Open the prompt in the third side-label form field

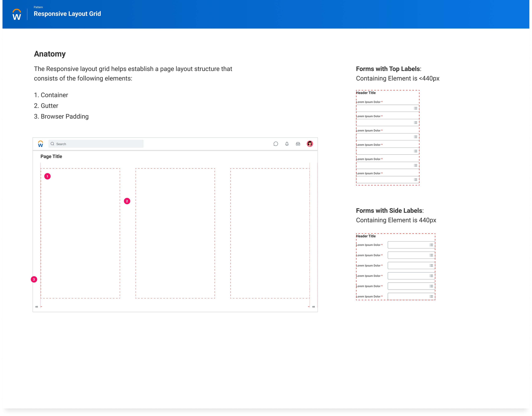tap(431, 265)
